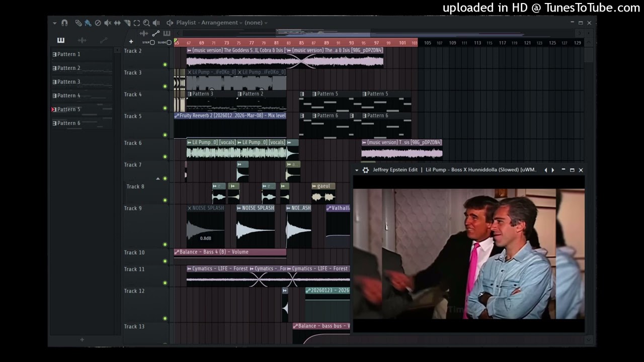
Task: Mute Track 3 with its green LED
Action: [165, 86]
